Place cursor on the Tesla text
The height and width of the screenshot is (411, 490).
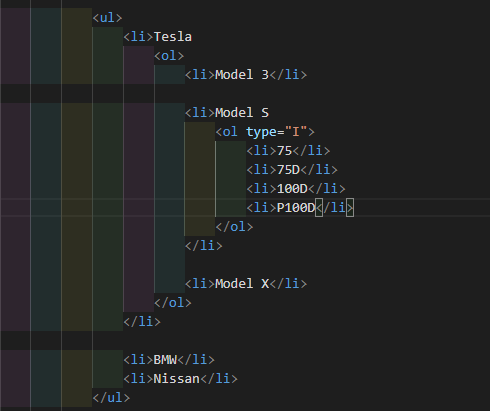(x=173, y=37)
